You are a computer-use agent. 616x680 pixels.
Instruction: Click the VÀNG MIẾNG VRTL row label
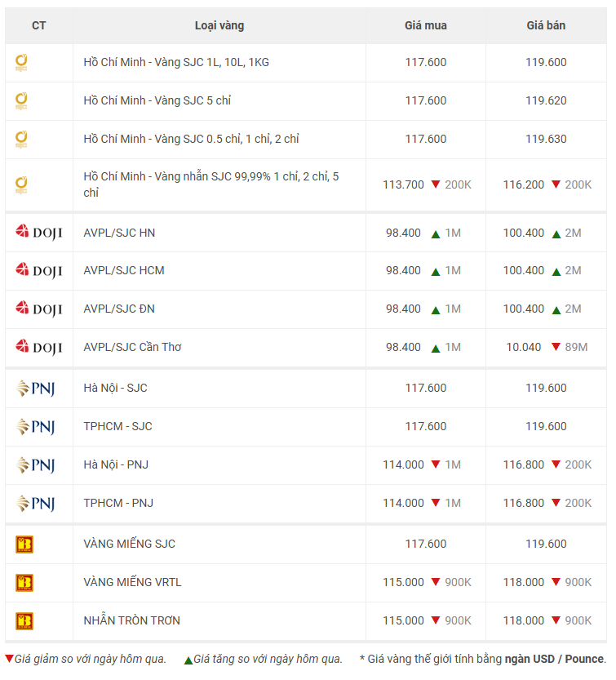(x=132, y=582)
